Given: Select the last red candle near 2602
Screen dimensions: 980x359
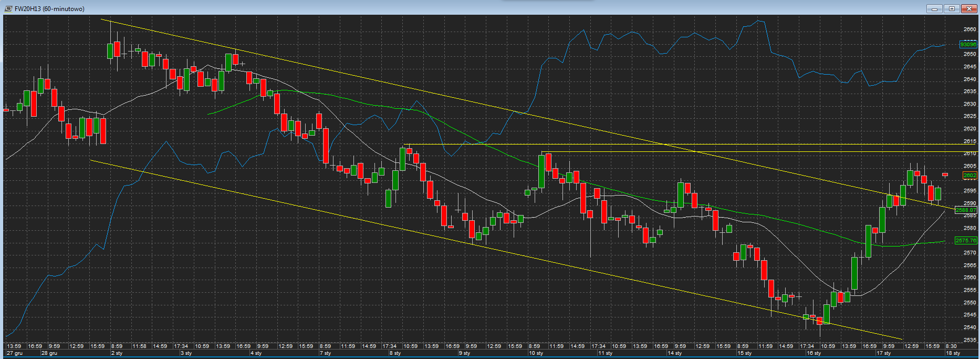Looking at the screenshot, I should 945,175.
